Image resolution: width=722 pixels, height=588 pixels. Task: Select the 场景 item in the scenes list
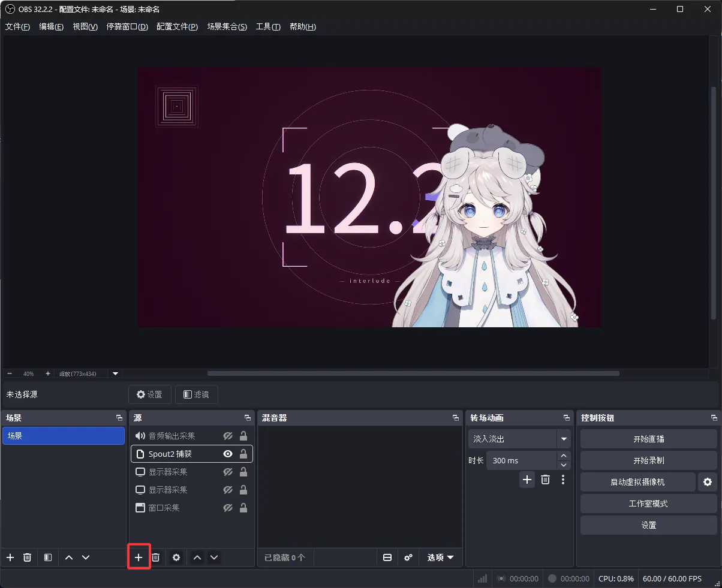pos(64,436)
